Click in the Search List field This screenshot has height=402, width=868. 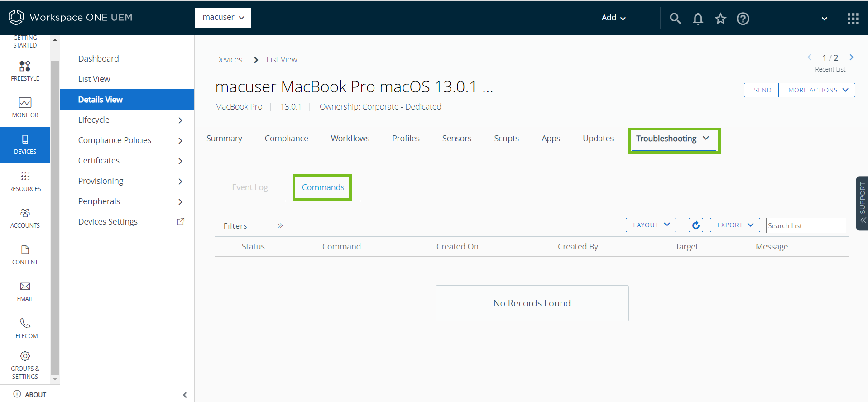tap(806, 225)
